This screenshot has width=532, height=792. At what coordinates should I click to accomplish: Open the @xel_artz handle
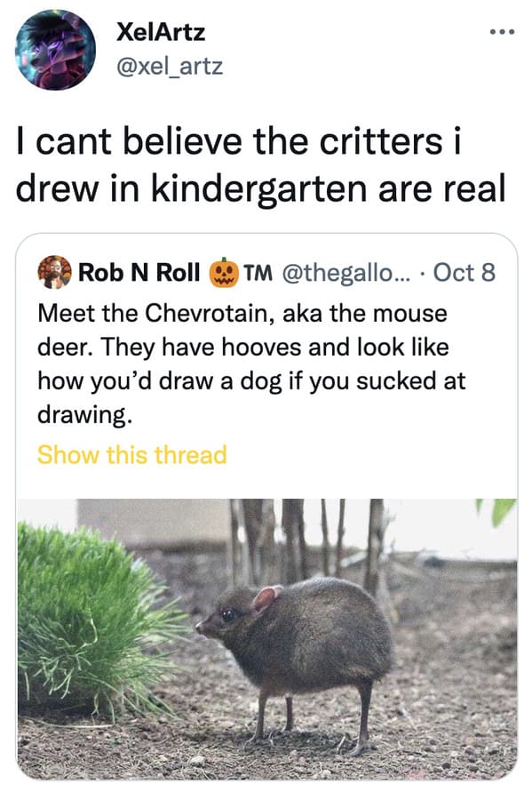pos(170,66)
